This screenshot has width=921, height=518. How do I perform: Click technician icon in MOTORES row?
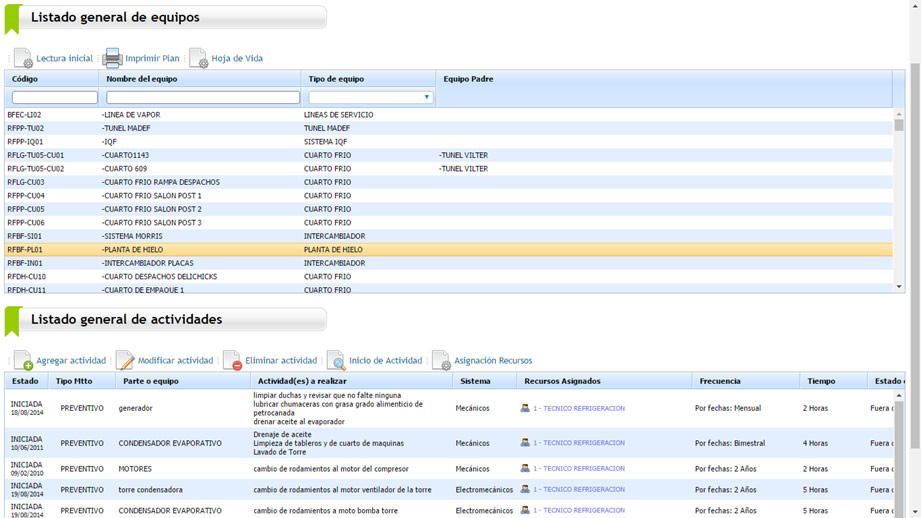[525, 468]
